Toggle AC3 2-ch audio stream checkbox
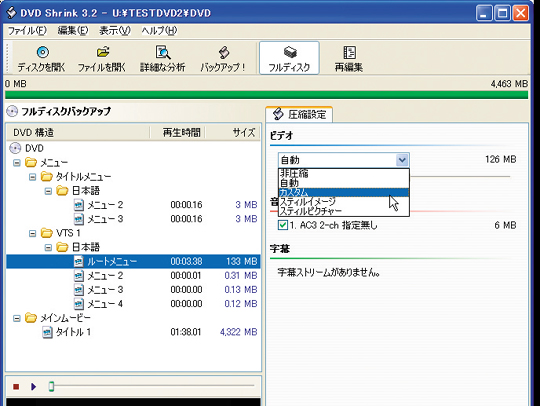Image resolution: width=540 pixels, height=406 pixels. click(x=283, y=225)
